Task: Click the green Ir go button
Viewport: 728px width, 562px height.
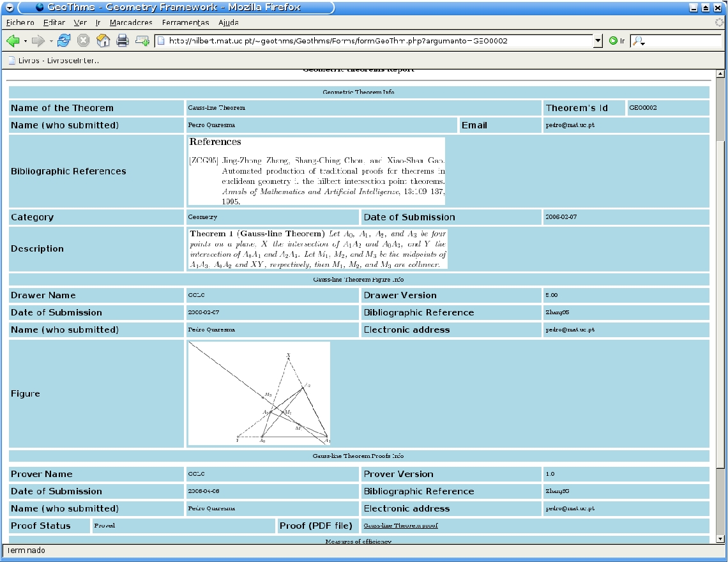Action: pyautogui.click(x=617, y=41)
